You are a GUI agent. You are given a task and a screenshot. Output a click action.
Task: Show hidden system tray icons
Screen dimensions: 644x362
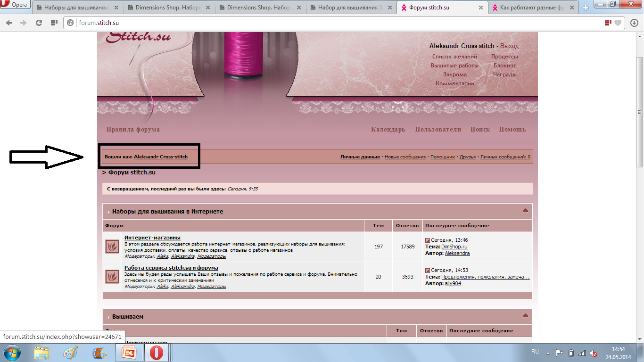pos(548,353)
